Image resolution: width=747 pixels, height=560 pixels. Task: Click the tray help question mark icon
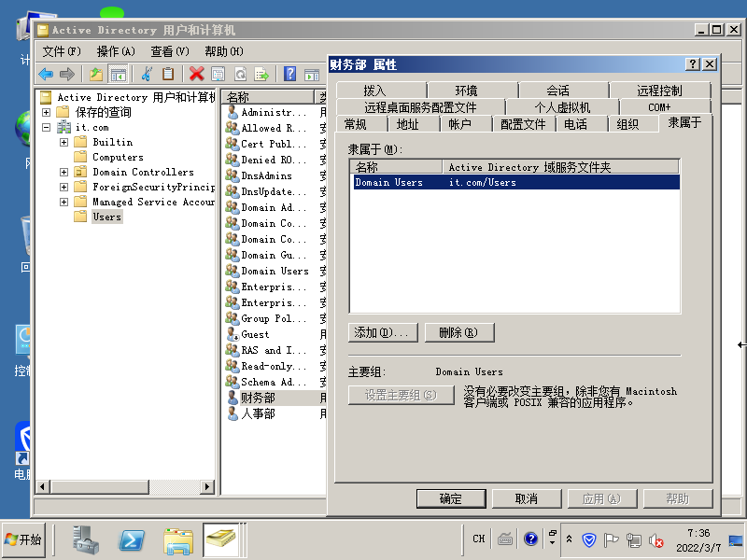click(530, 539)
